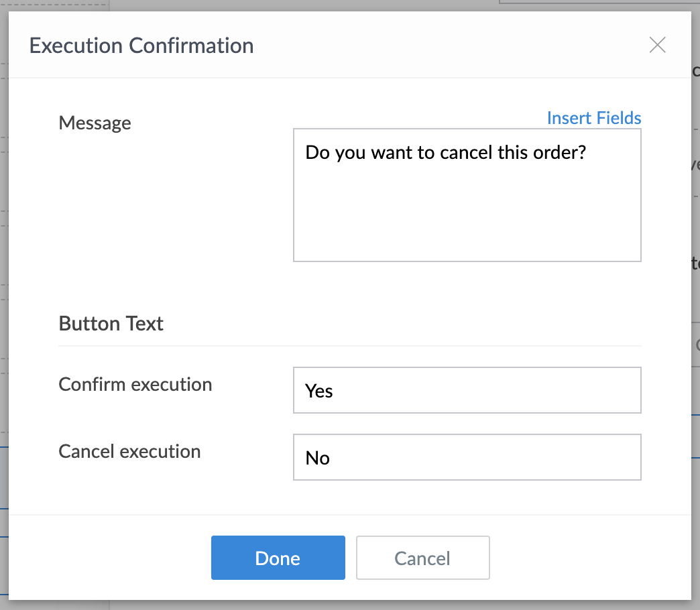
Task: Click the Confirm execution label
Action: point(135,385)
